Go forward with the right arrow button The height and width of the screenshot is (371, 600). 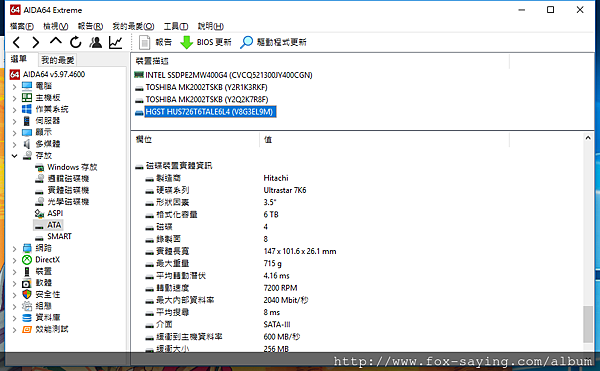(x=35, y=42)
